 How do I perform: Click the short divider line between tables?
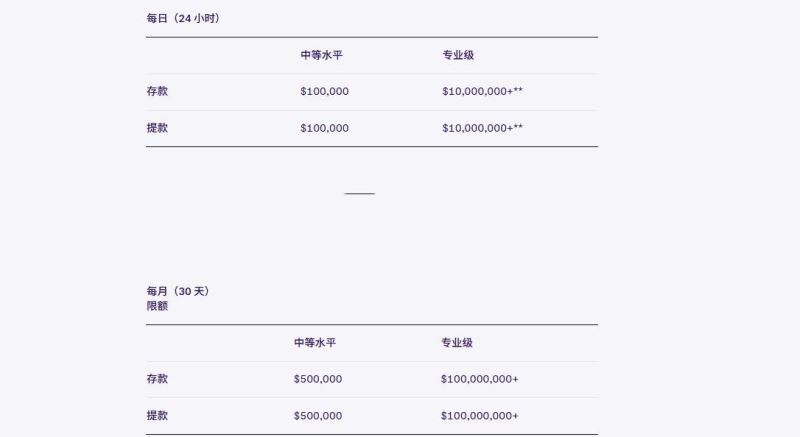(359, 193)
